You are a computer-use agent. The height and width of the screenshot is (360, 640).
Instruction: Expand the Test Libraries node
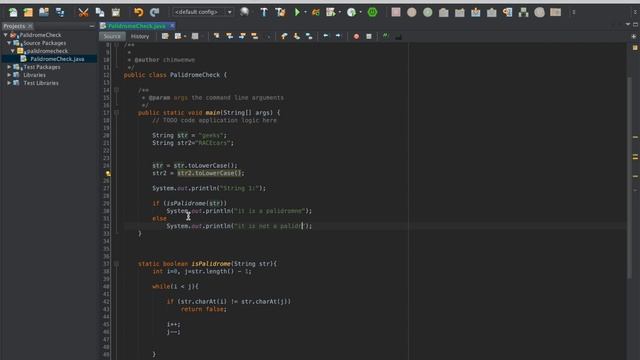point(9,83)
